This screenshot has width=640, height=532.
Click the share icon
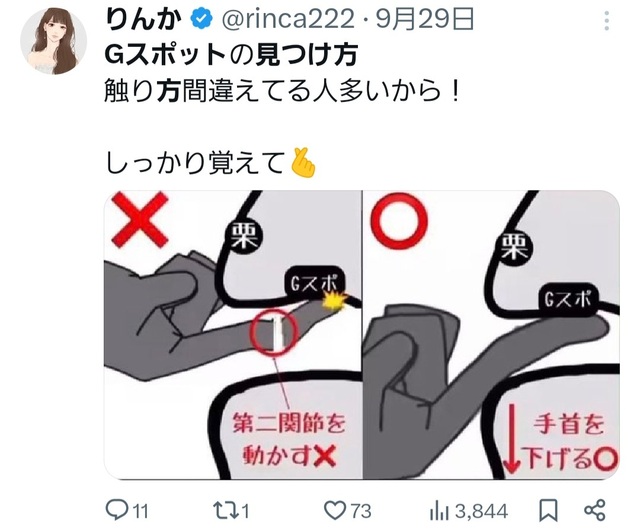[595, 510]
